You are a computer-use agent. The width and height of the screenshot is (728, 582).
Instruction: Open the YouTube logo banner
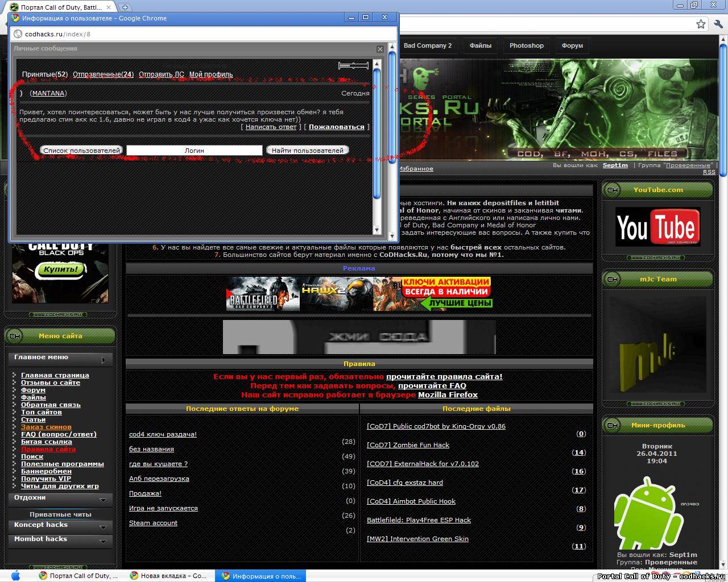coord(657,227)
